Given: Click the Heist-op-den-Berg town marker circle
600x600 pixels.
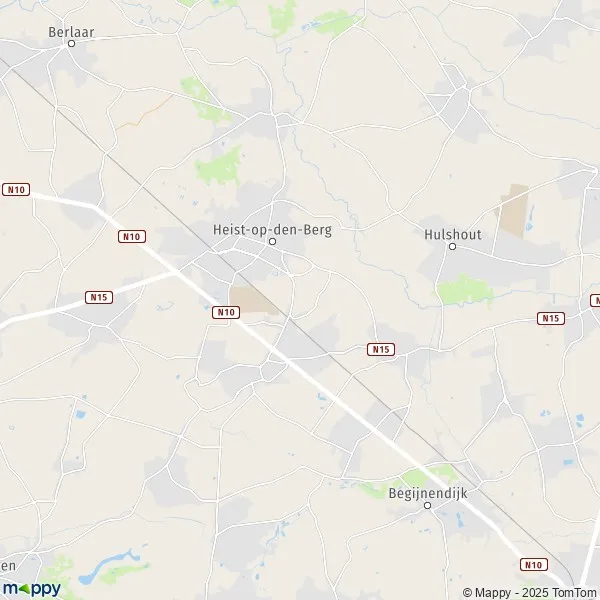Looking at the screenshot, I should pyautogui.click(x=272, y=241).
